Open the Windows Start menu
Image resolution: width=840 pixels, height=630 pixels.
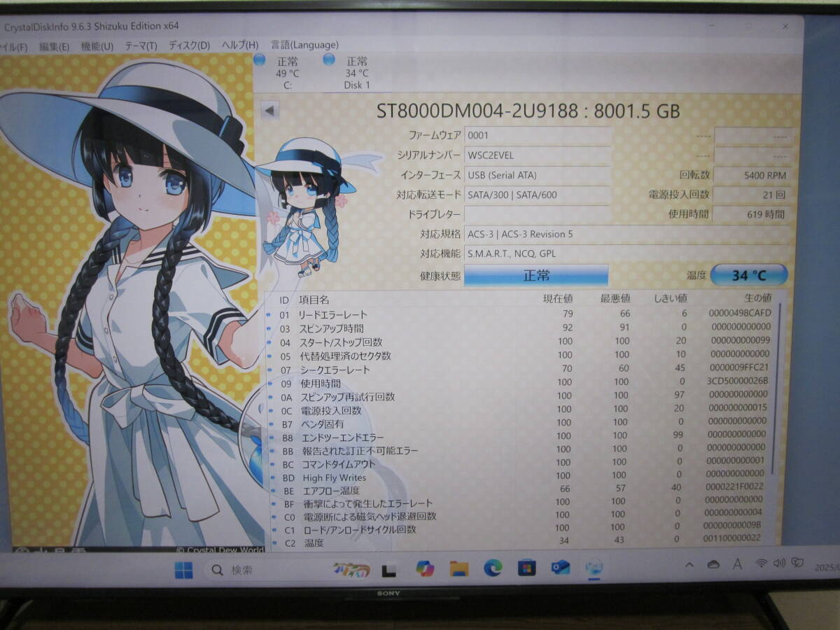click(183, 570)
